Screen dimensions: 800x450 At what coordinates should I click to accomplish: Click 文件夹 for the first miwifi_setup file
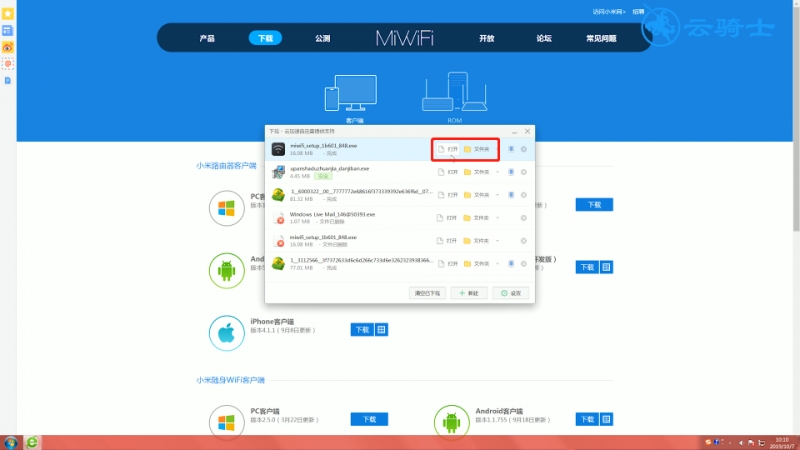[x=477, y=149]
